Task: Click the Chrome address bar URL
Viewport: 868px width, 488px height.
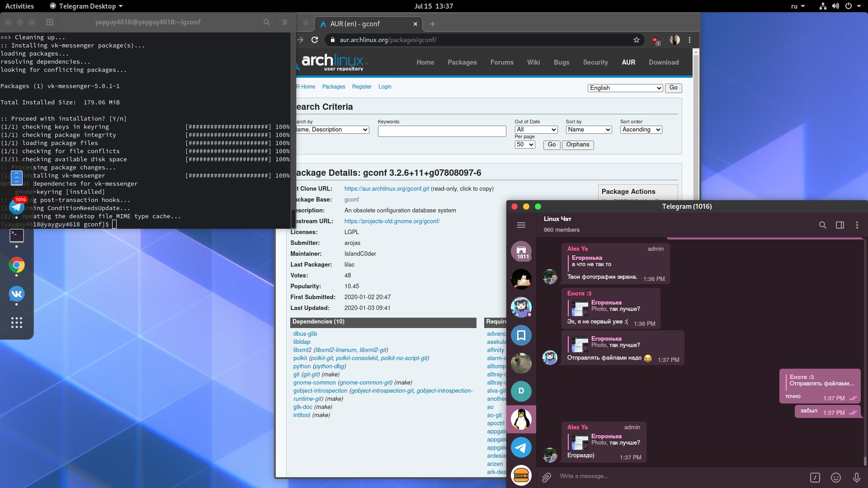Action: 388,40
